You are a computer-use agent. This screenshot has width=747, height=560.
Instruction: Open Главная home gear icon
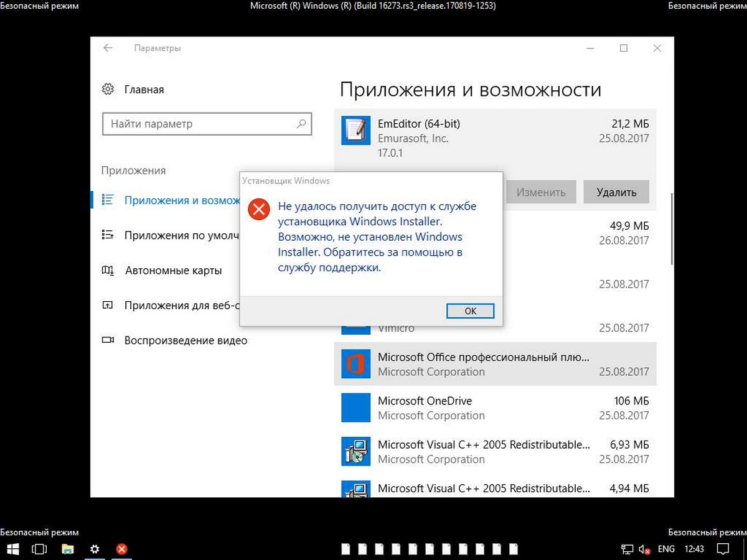click(x=108, y=89)
